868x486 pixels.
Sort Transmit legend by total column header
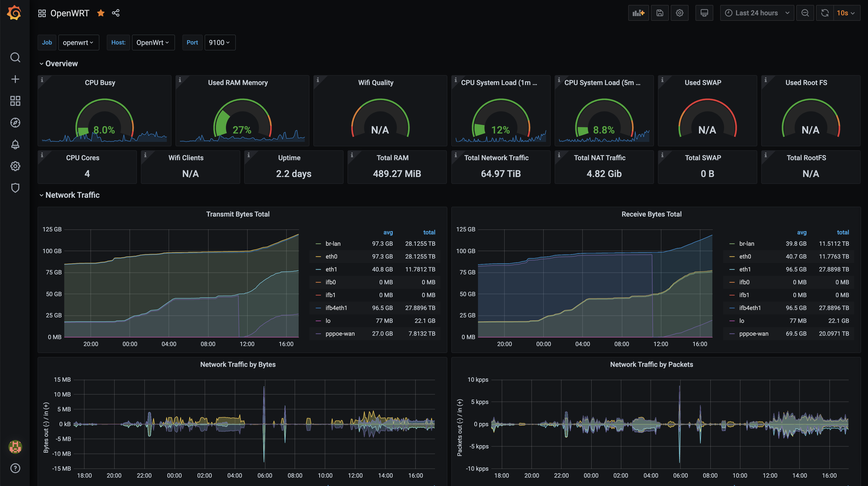(x=429, y=232)
